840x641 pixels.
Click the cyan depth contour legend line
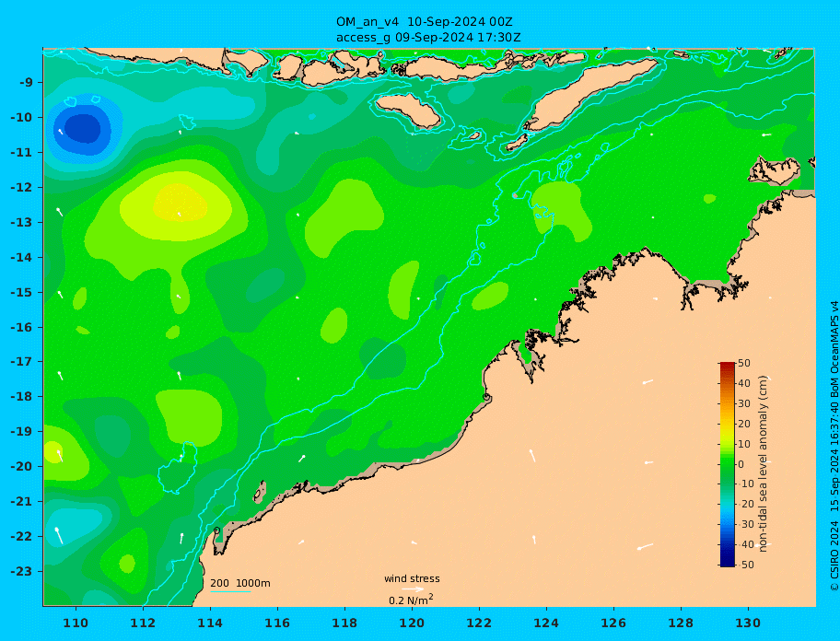point(230,592)
